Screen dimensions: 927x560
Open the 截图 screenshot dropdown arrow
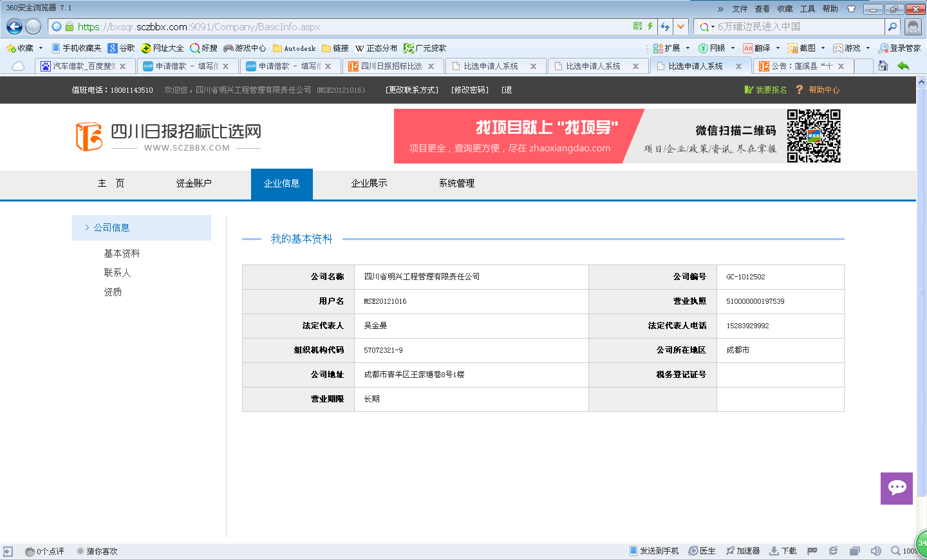coord(823,48)
